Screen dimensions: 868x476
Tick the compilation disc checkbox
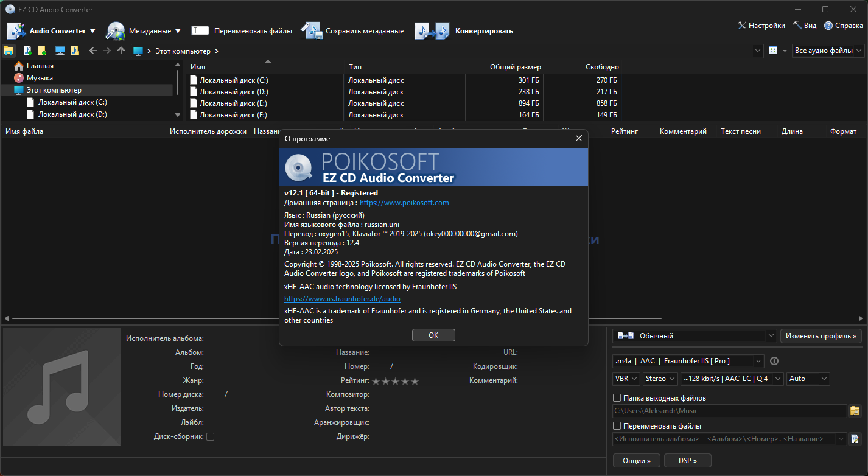click(211, 436)
